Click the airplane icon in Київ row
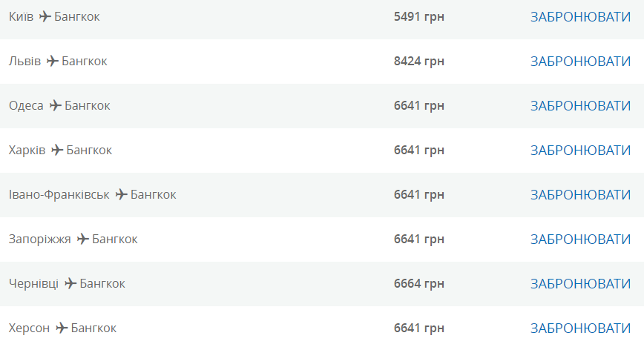 pos(45,16)
